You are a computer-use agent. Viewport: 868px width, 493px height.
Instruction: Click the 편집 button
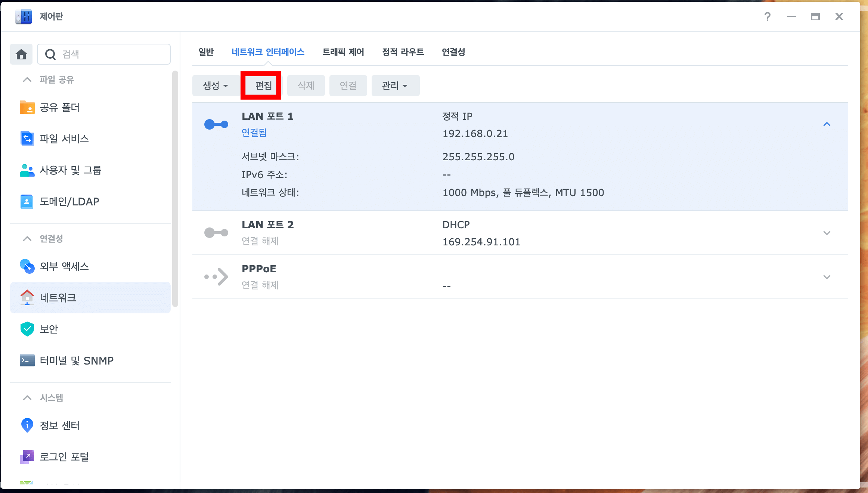pos(263,86)
